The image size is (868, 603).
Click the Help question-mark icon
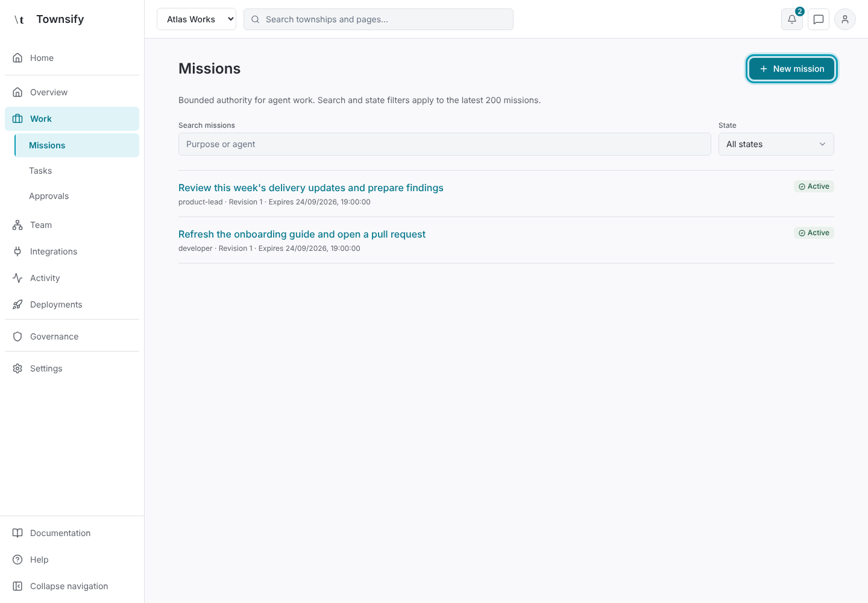[17, 560]
